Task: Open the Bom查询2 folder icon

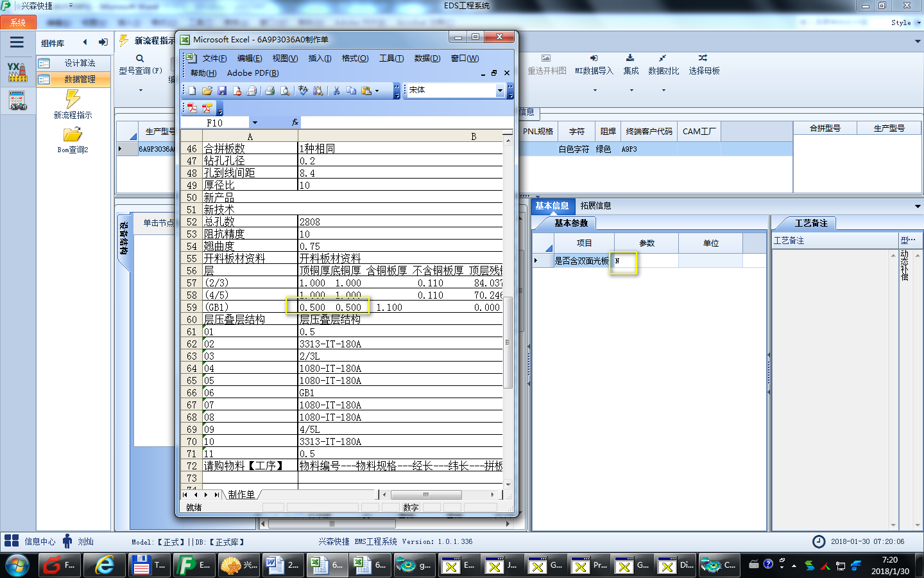Action: [73, 134]
